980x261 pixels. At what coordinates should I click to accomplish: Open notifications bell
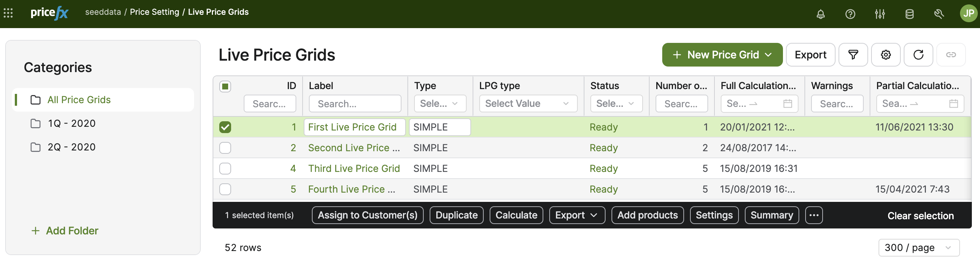tap(821, 14)
